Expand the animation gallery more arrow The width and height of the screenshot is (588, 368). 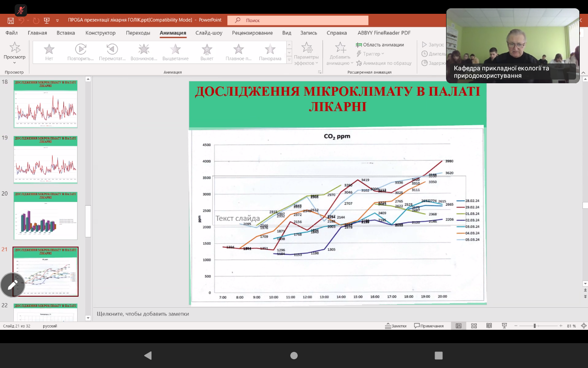[289, 60]
